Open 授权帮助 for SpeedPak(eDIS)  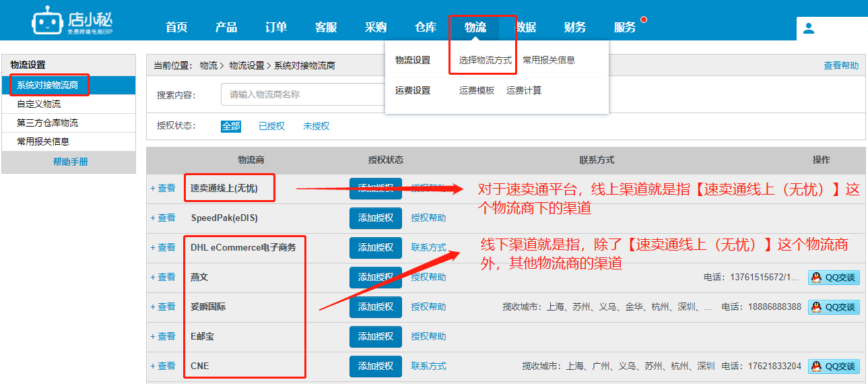pos(428,218)
